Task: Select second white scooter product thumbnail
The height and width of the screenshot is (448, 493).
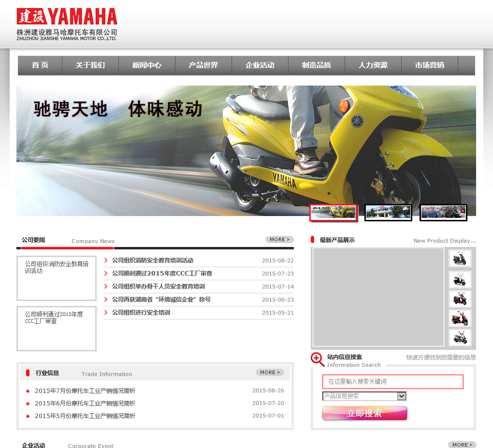Action: 460,279
